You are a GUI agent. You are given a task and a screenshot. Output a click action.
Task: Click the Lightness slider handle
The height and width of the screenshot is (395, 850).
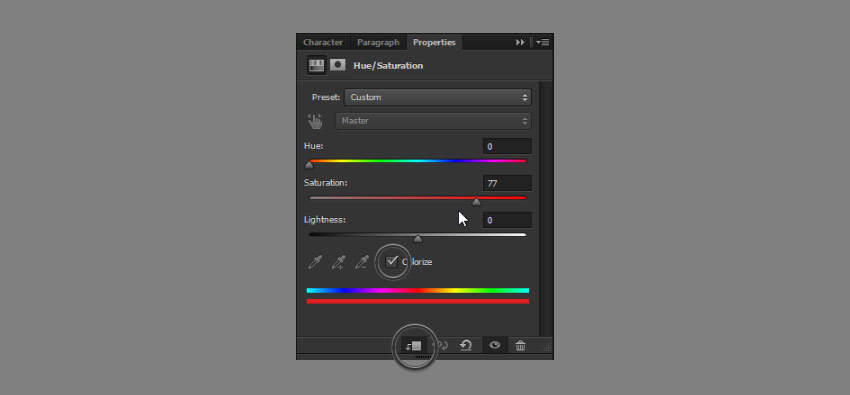coord(417,239)
